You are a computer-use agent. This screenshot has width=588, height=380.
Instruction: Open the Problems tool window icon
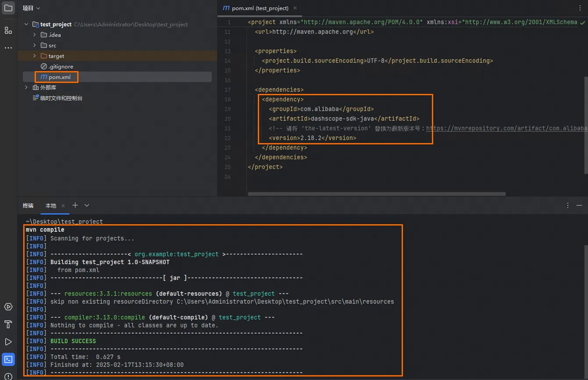click(x=8, y=376)
